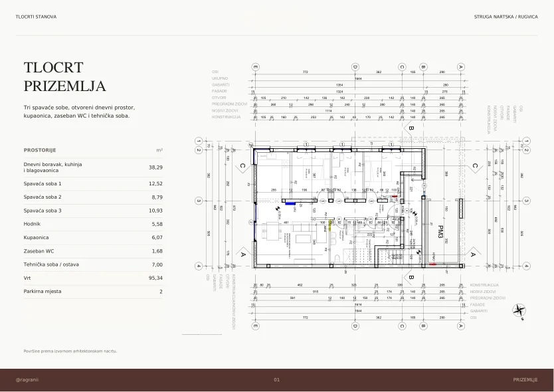Click the area value "6,07"
Image resolution: width=554 pixels, height=392 pixels.
tap(157, 238)
